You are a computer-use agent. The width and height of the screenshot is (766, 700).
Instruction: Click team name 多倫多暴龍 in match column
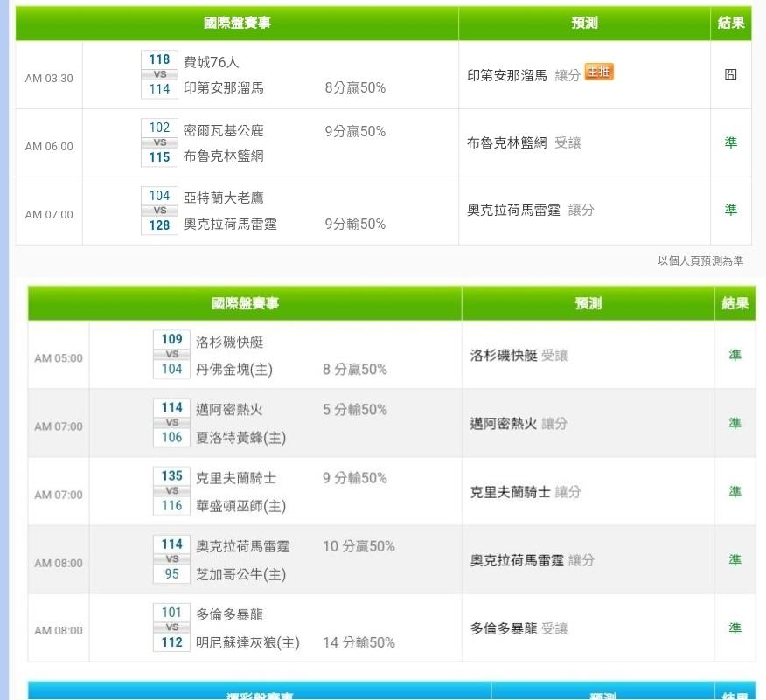tap(230, 614)
